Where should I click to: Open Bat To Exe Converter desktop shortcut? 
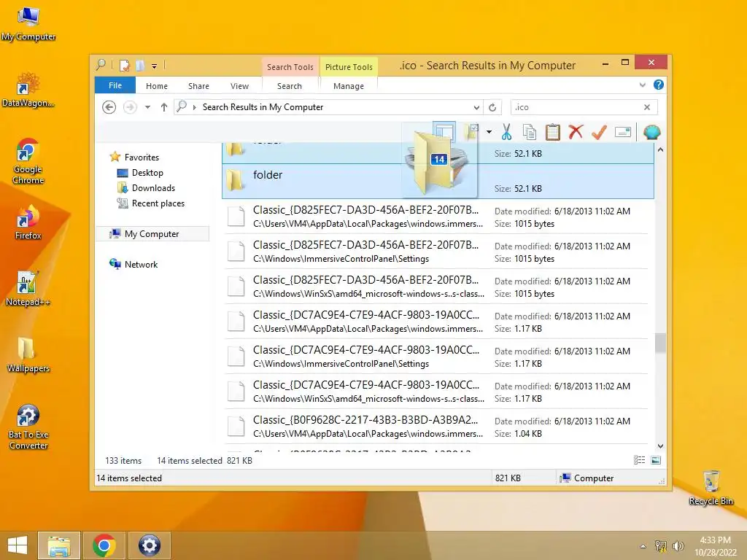point(28,427)
